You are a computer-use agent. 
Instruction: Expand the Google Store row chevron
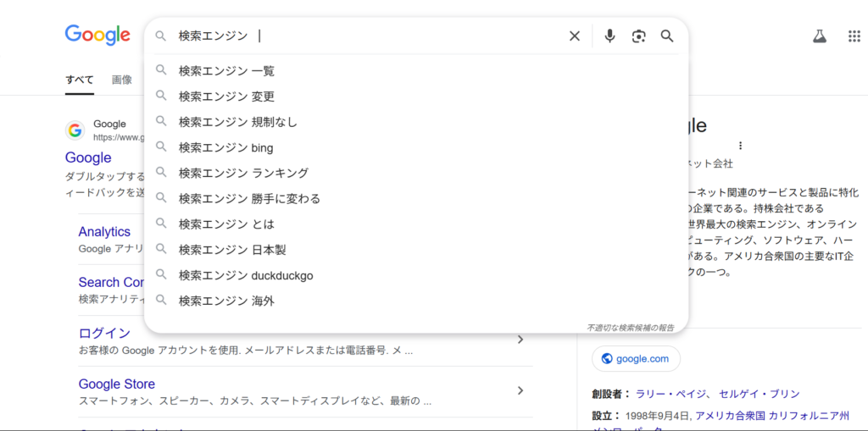[x=520, y=390]
